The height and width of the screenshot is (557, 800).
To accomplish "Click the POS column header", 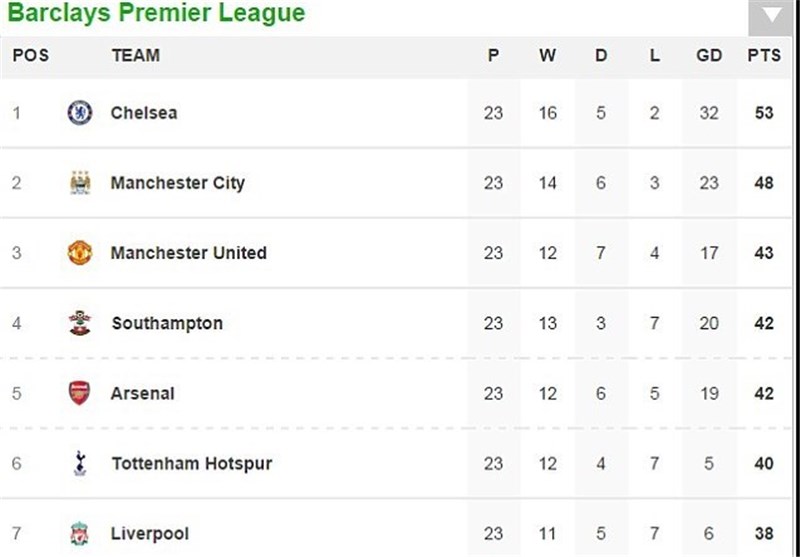I will 30,56.
